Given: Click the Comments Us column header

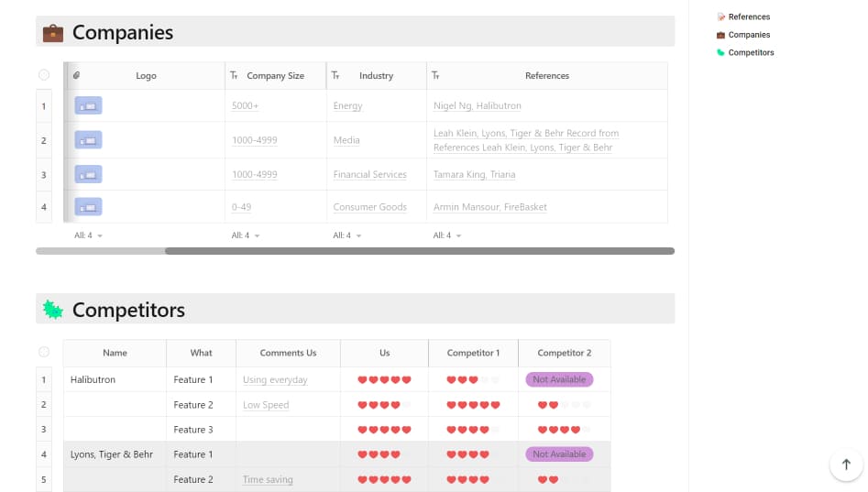Looking at the screenshot, I should (289, 353).
